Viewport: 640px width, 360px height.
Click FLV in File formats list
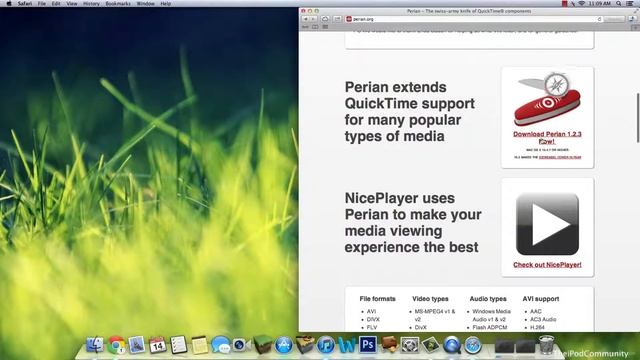pos(372,327)
